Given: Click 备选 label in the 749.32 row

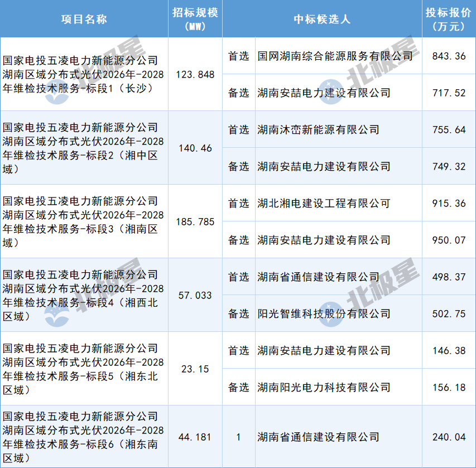Looking at the screenshot, I should (x=239, y=166).
